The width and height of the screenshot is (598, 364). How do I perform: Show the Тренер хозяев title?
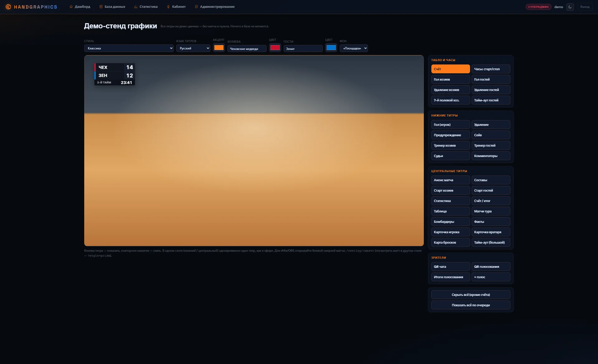[450, 145]
